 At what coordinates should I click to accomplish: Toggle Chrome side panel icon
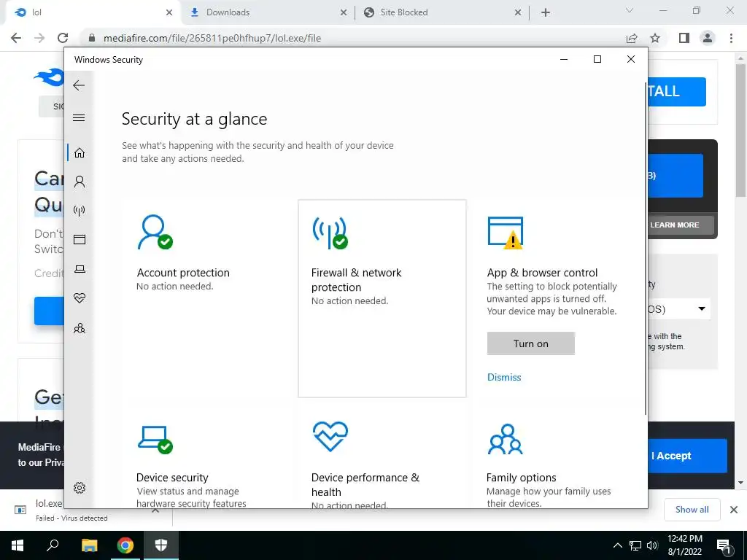coord(684,38)
